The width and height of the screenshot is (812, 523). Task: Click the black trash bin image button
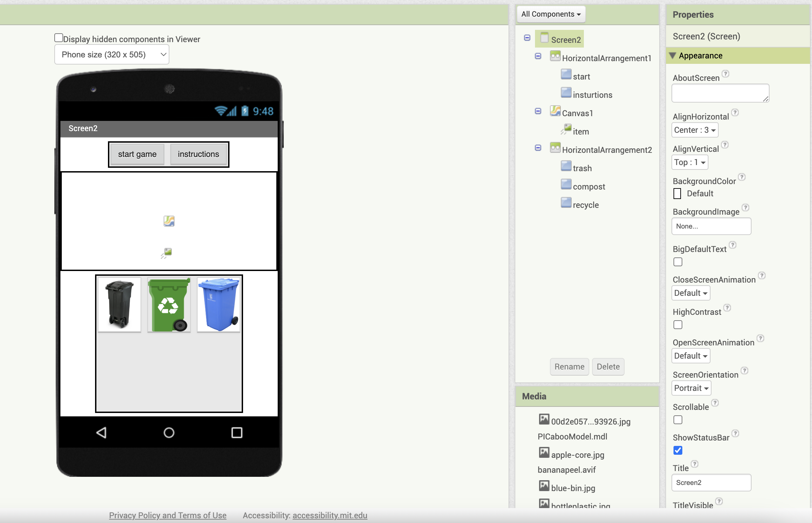(x=119, y=304)
